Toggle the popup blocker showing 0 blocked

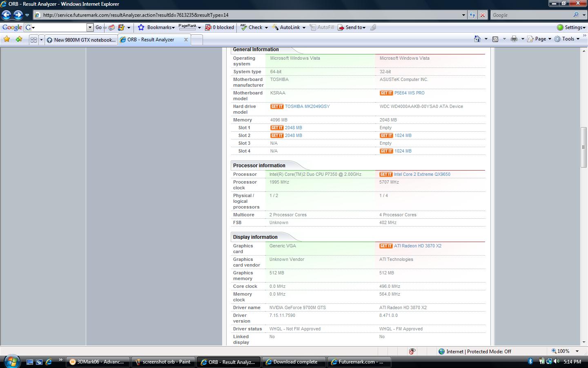pos(220,27)
